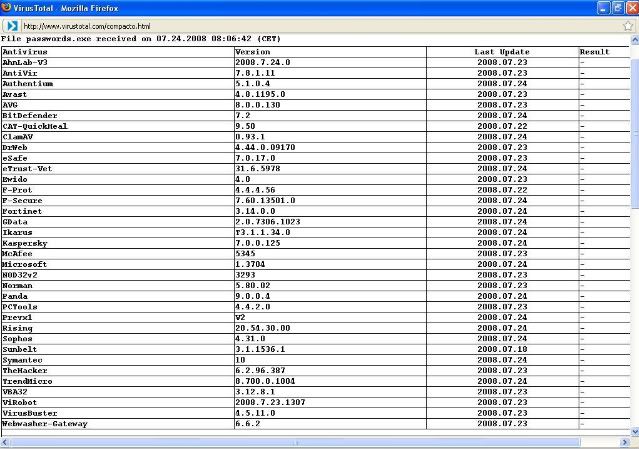Screen dimensions: 639x449
Task: Select 'Symantec' antivirus cell
Action: click(x=118, y=360)
